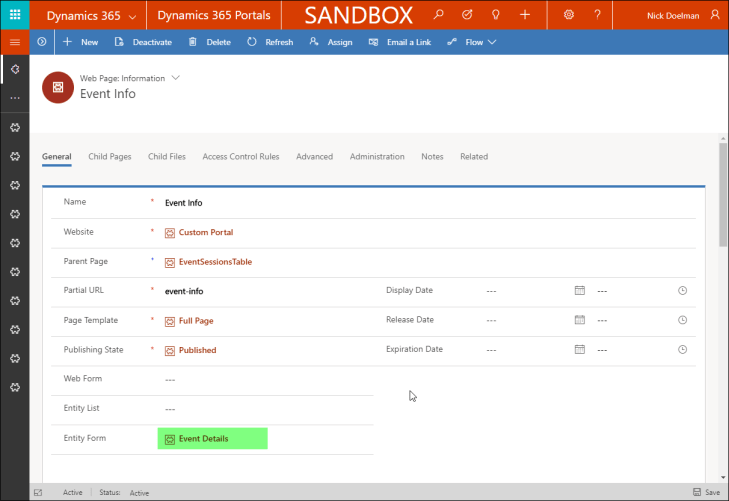Open the Release Date calendar picker
Viewport: 729px width, 501px height.
point(580,320)
